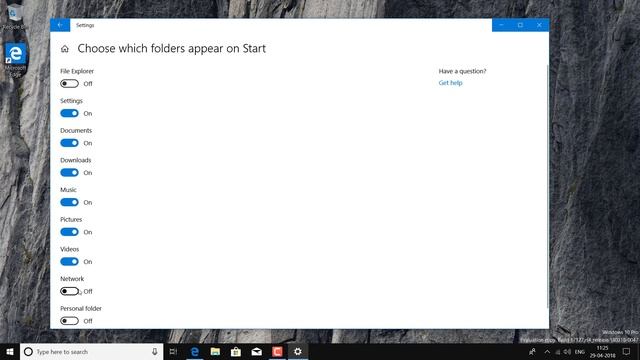Open the Mail app on the taskbar
The width and height of the screenshot is (640, 360).
coord(256,351)
